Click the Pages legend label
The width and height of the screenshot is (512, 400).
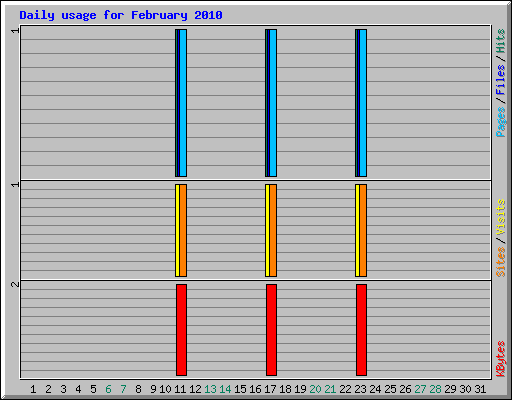coord(500,122)
